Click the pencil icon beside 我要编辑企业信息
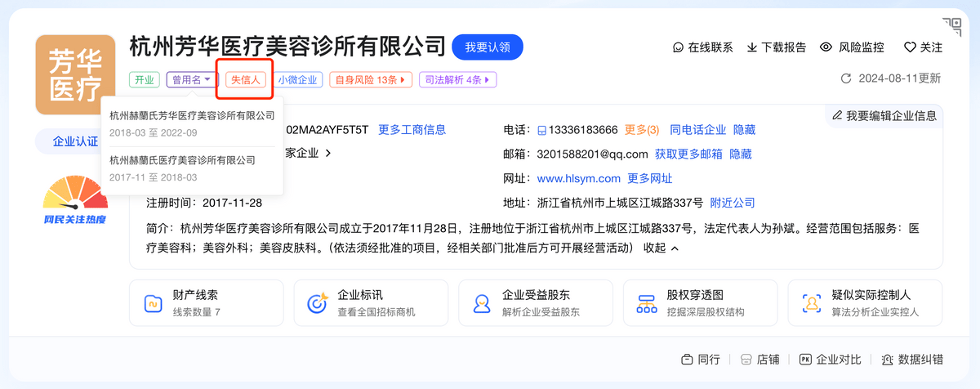 837,115
